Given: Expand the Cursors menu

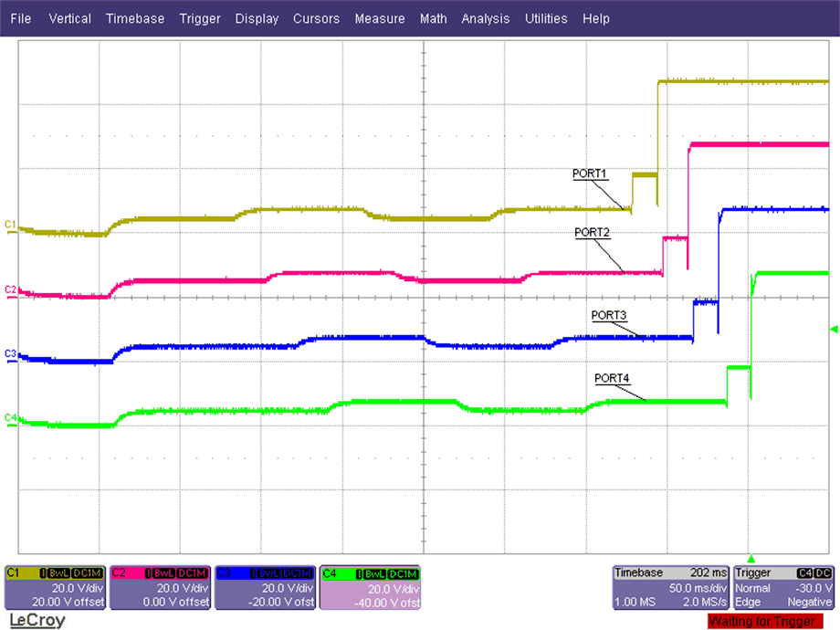Looking at the screenshot, I should [x=316, y=18].
